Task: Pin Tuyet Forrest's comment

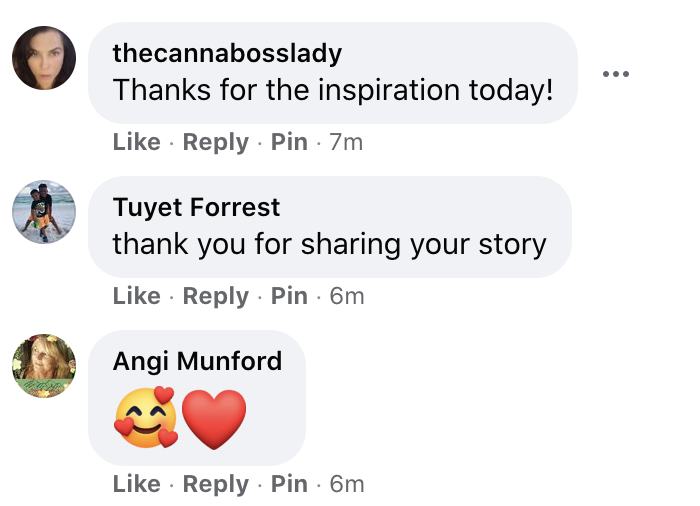Action: point(289,296)
